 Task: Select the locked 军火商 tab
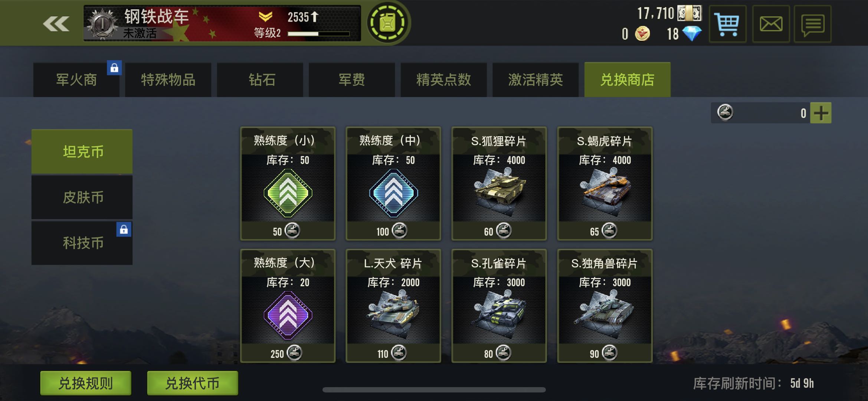pyautogui.click(x=76, y=80)
